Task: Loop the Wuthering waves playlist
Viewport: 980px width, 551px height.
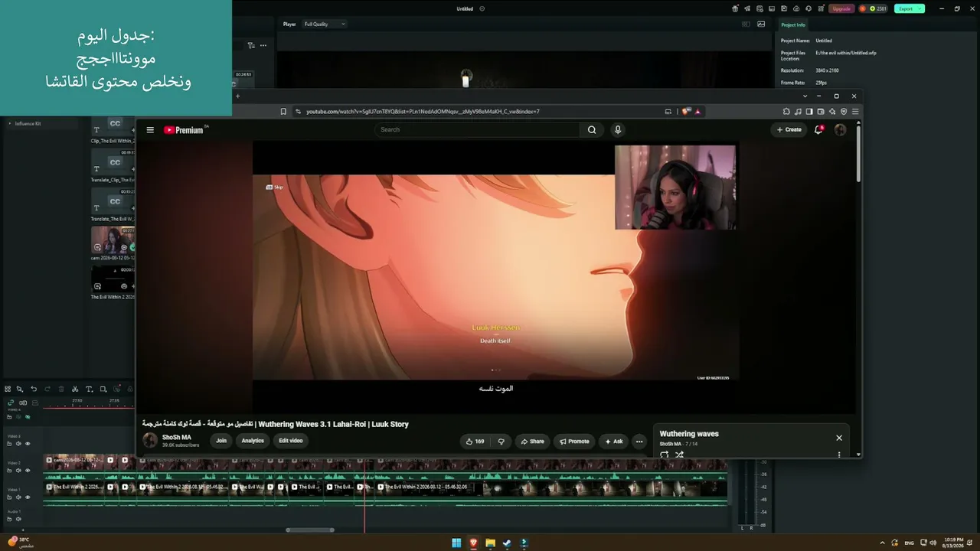Action: click(x=664, y=455)
